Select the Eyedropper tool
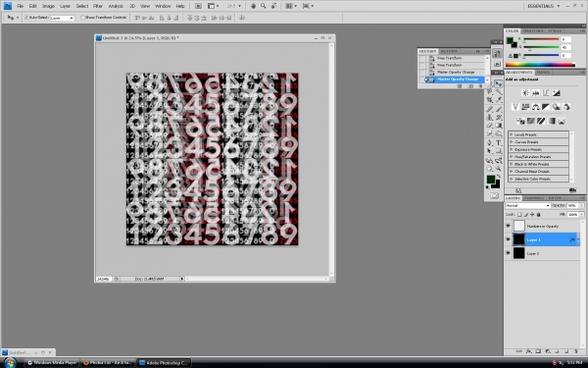Screen dimensions: 588x368 499,99
